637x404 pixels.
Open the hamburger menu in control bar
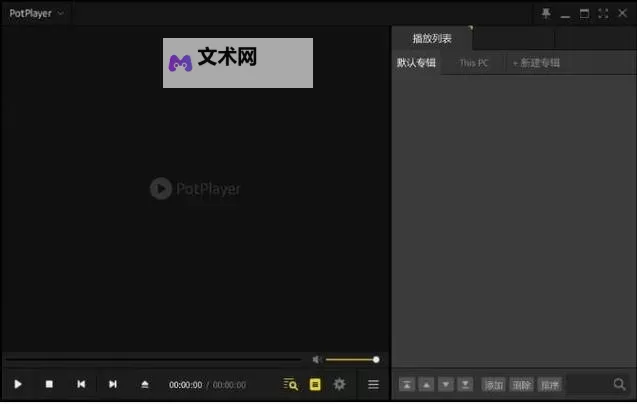click(x=373, y=384)
